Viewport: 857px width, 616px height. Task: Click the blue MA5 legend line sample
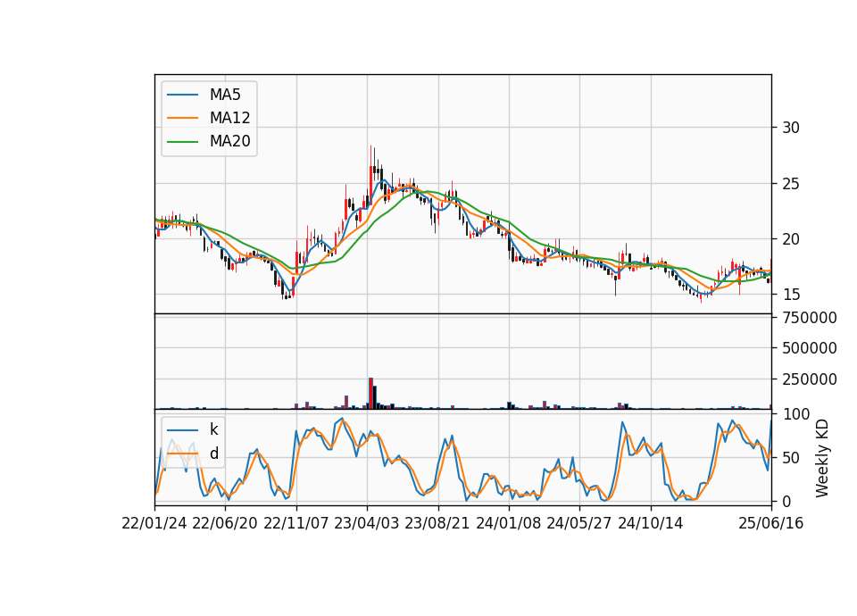coord(182,95)
